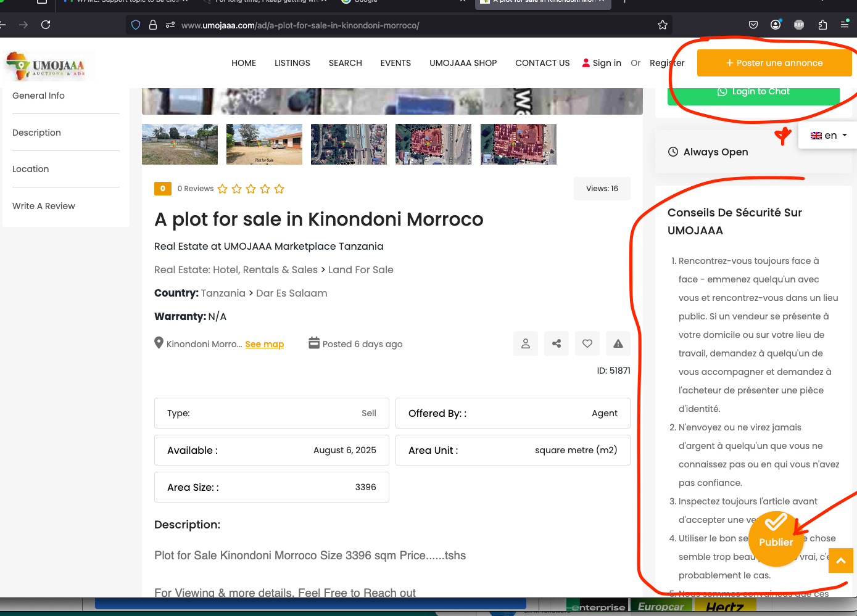Open browser extensions puzzle icon
The height and width of the screenshot is (616, 857).
(822, 25)
